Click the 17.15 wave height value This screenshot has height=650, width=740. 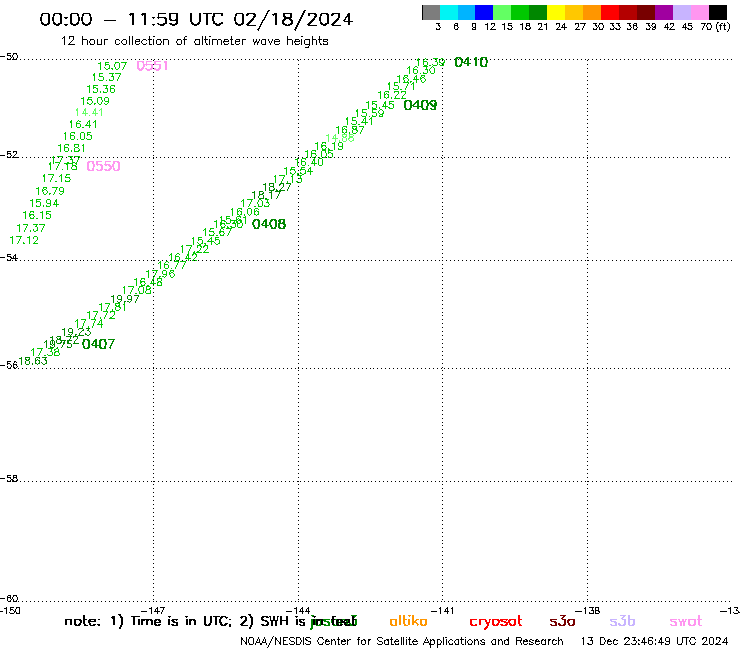pos(56,178)
